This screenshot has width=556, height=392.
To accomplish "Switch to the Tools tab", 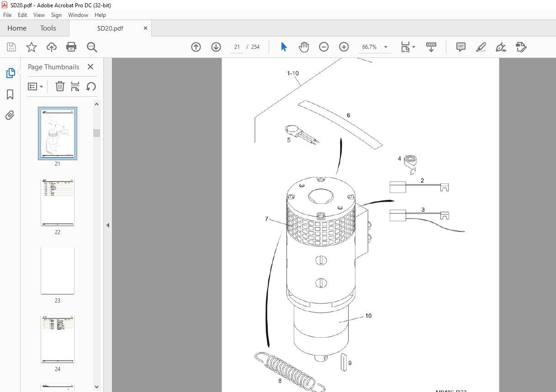I will (48, 28).
